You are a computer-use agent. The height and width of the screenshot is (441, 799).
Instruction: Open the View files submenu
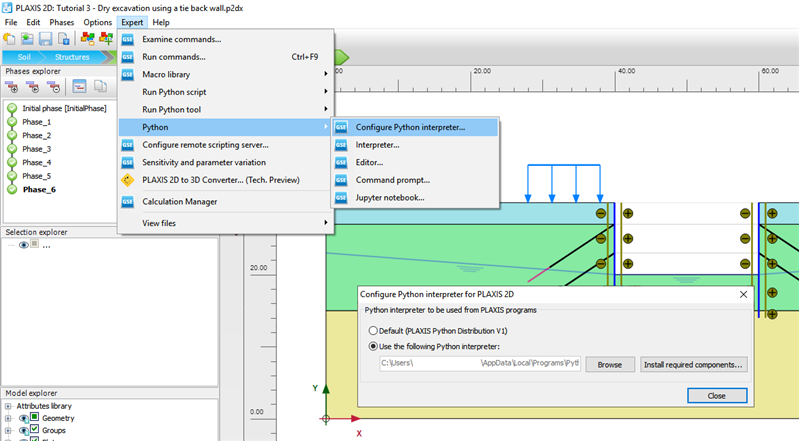[x=226, y=223]
